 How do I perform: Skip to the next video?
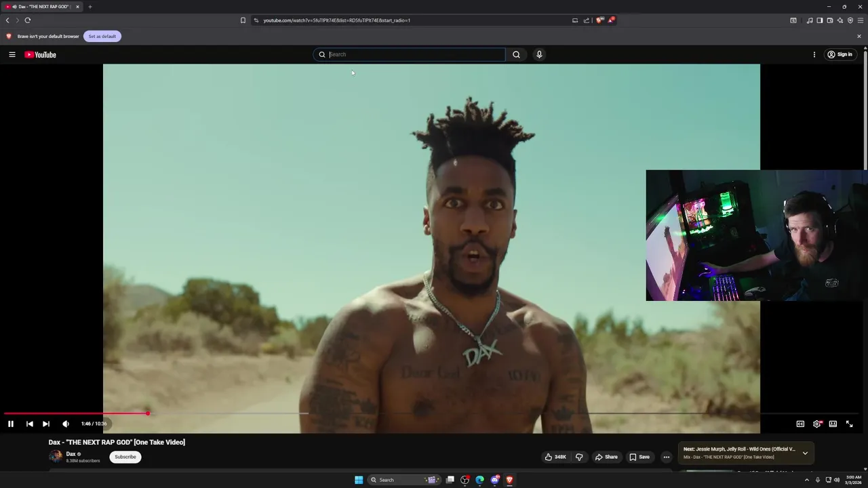point(45,424)
